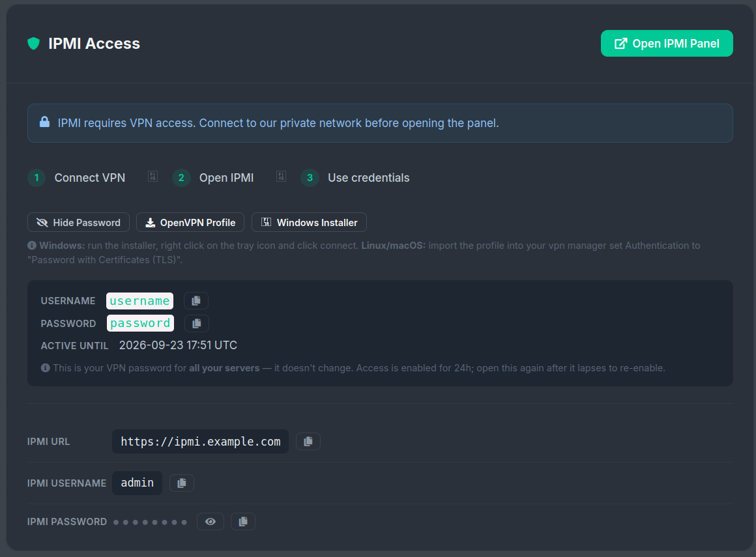This screenshot has height=557, width=756.
Task: Select the highlighted username value
Action: (x=140, y=301)
